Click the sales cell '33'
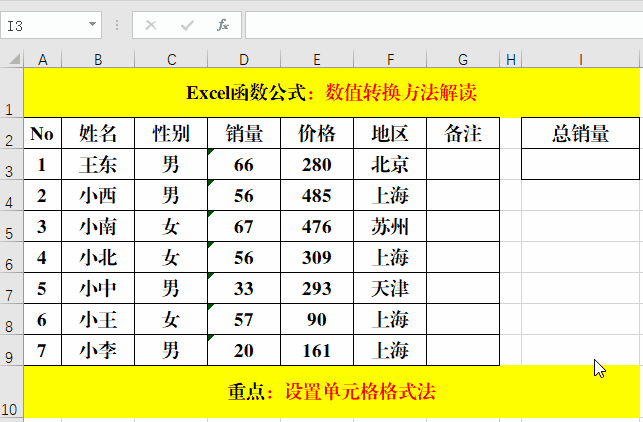 244,288
